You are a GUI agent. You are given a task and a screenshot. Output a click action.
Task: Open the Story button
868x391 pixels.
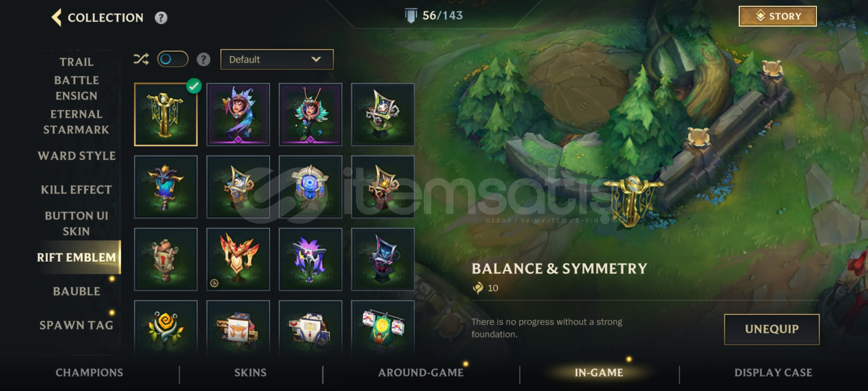click(778, 16)
